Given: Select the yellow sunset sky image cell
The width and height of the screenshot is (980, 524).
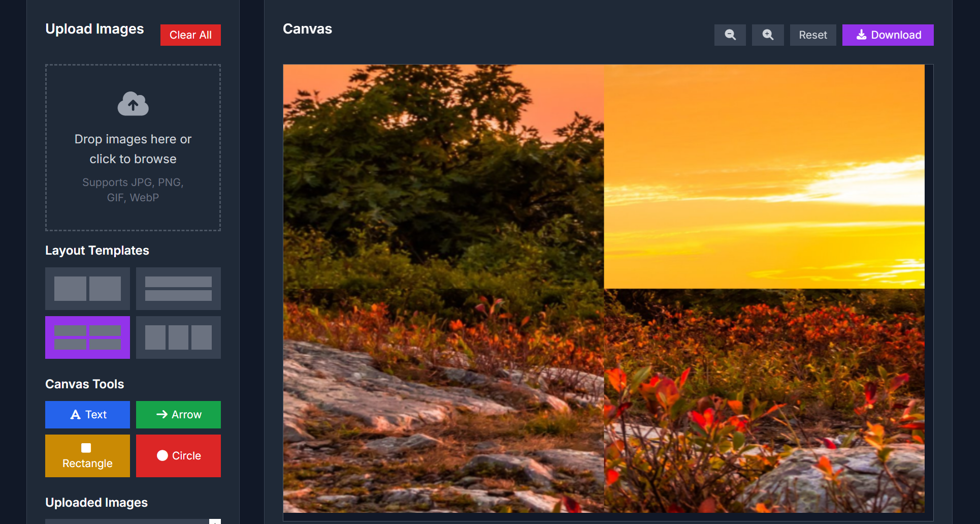Looking at the screenshot, I should coord(764,176).
